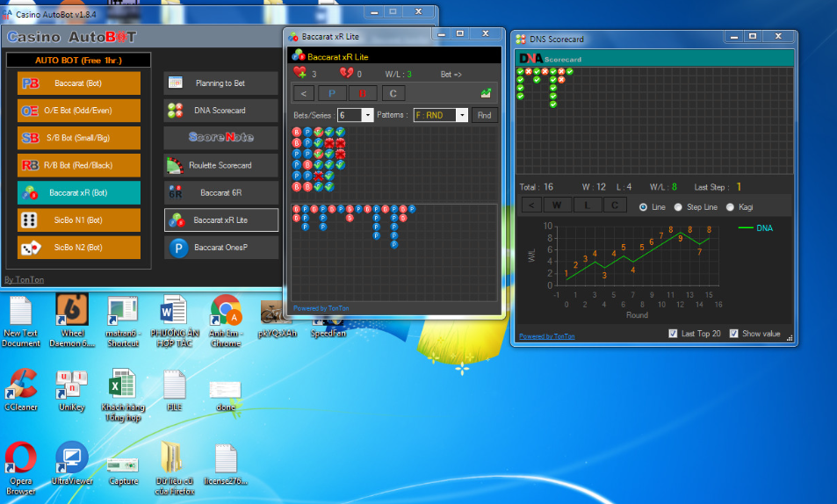Open matran6 Shortcut desktop icon

(x=123, y=322)
